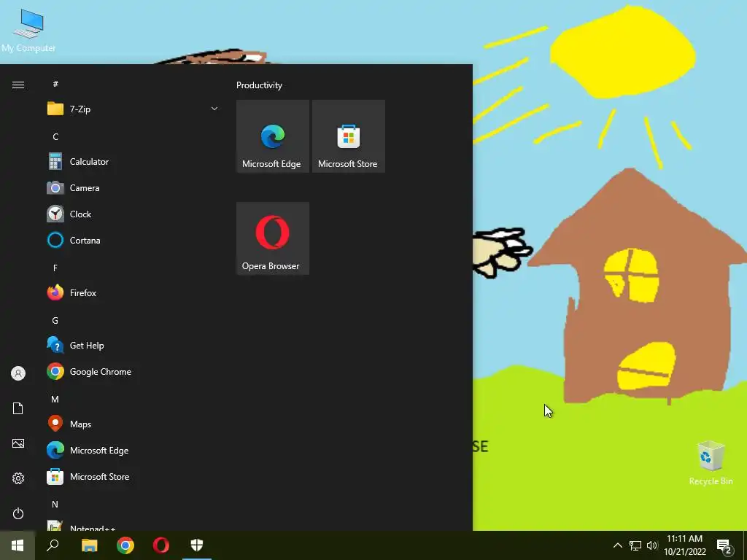Image resolution: width=747 pixels, height=560 pixels.
Task: Click the letter C section header
Action: tap(55, 137)
